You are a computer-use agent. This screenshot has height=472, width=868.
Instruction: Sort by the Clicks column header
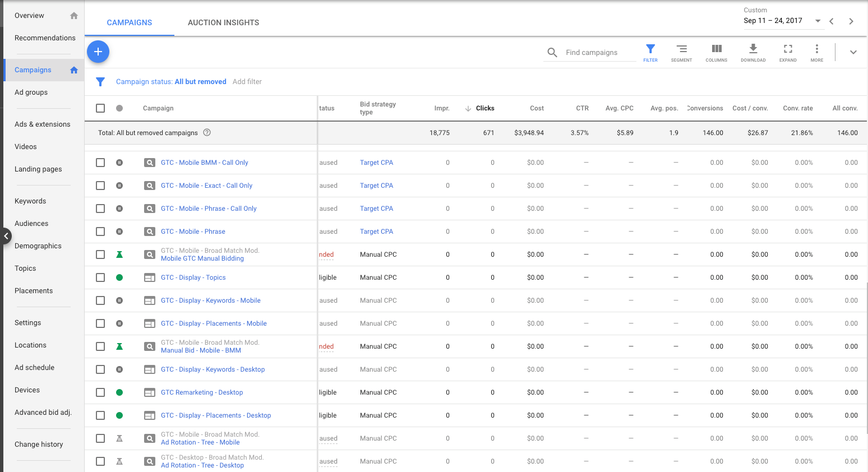click(x=485, y=108)
